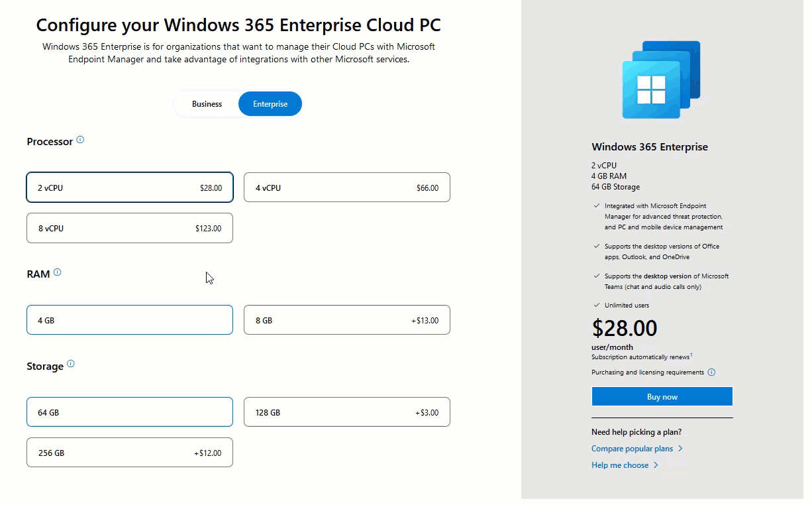Click the Windows 365 logo image

click(x=662, y=80)
